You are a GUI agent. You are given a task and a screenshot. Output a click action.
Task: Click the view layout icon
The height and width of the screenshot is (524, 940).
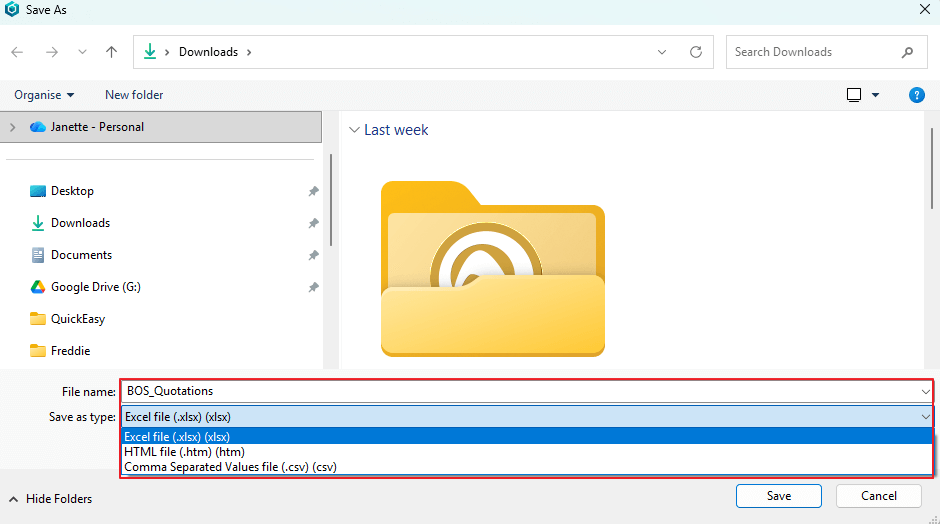pyautogui.click(x=854, y=95)
